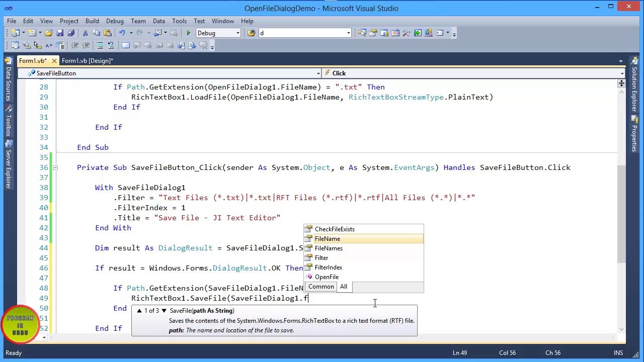This screenshot has width=644, height=362.
Task: Toggle a bookmark on the current line
Action: click(126, 46)
